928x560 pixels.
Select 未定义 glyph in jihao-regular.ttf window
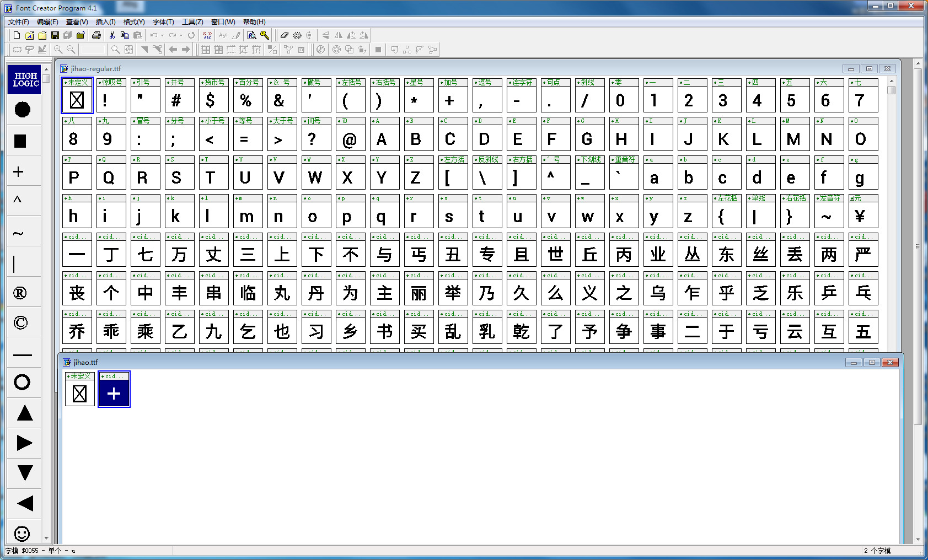point(77,95)
